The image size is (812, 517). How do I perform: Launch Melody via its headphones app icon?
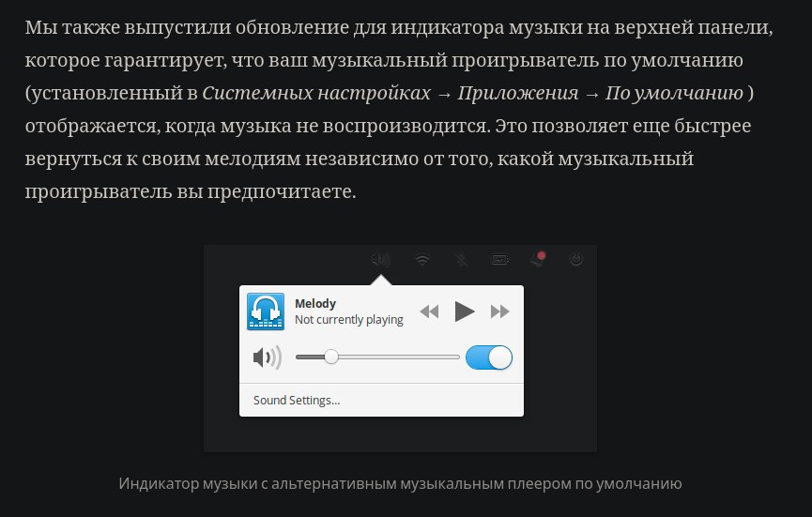266,312
